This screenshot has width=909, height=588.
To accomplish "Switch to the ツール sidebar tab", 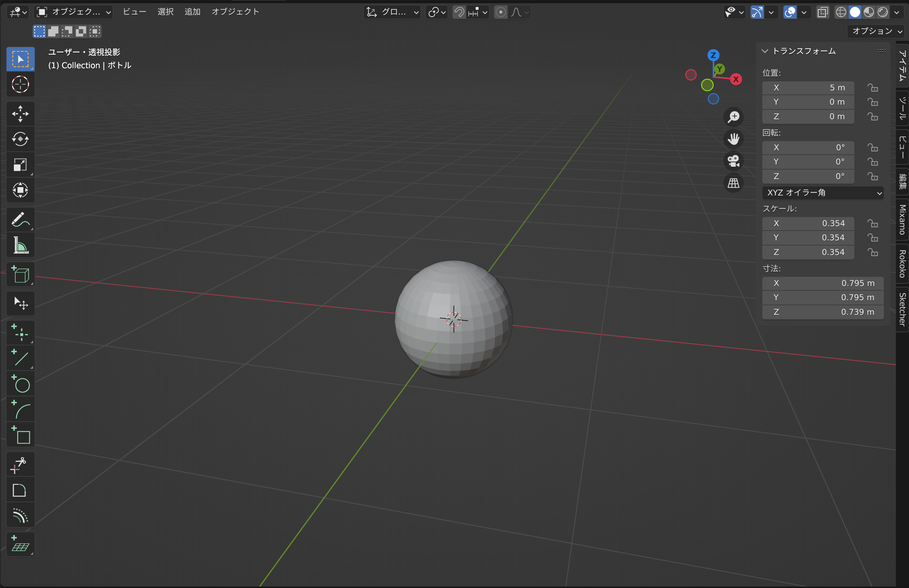I will click(902, 108).
